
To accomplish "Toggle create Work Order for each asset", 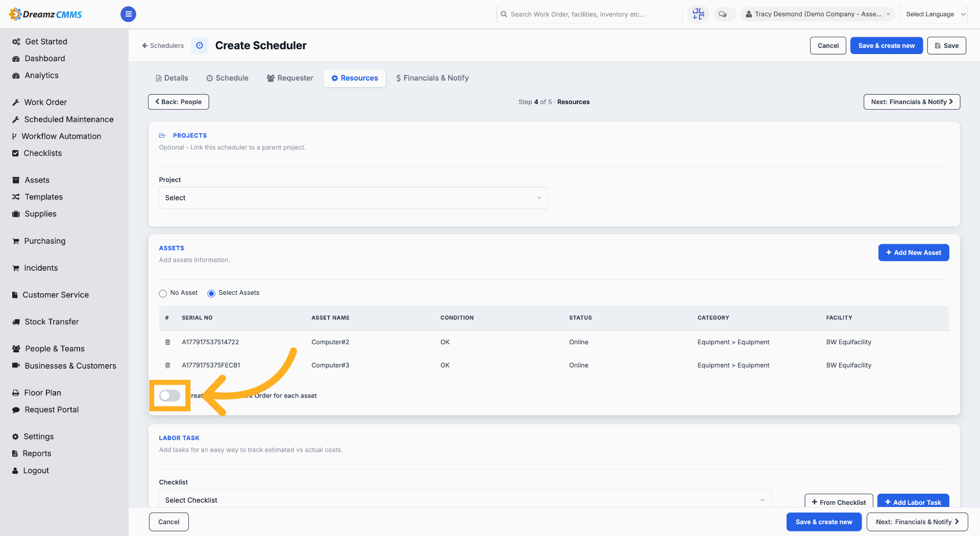I will [170, 396].
